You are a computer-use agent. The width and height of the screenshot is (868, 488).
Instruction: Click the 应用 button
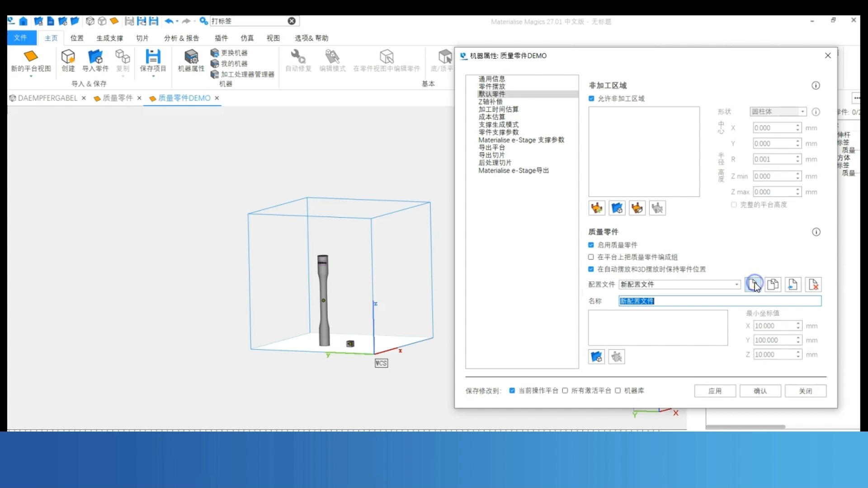715,391
